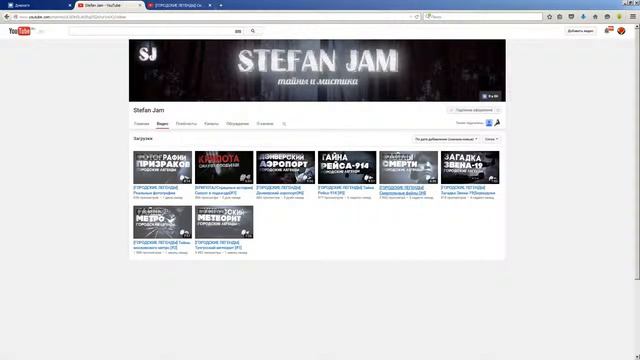Open YouTube notifications bell
This screenshot has width=640, height=360.
point(608,30)
